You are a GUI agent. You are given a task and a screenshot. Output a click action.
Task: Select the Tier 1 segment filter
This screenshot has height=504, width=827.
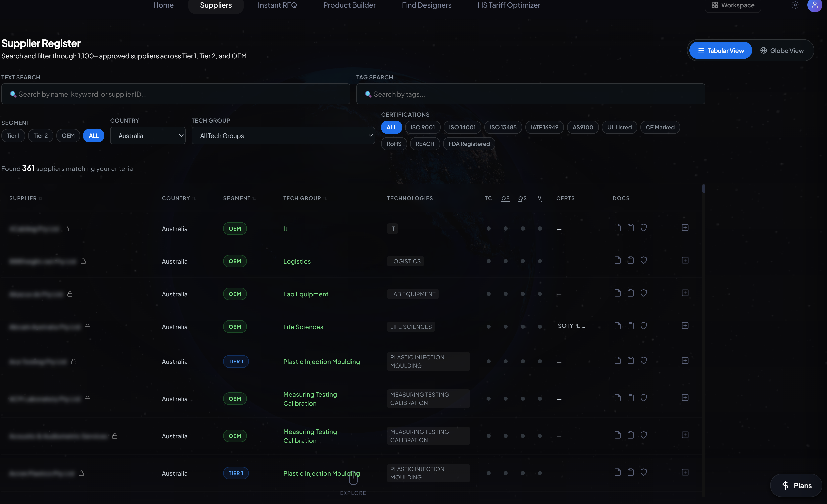[x=13, y=135]
